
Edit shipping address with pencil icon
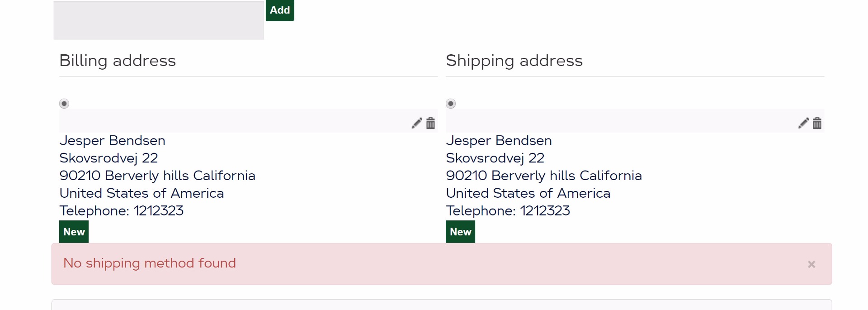(803, 123)
